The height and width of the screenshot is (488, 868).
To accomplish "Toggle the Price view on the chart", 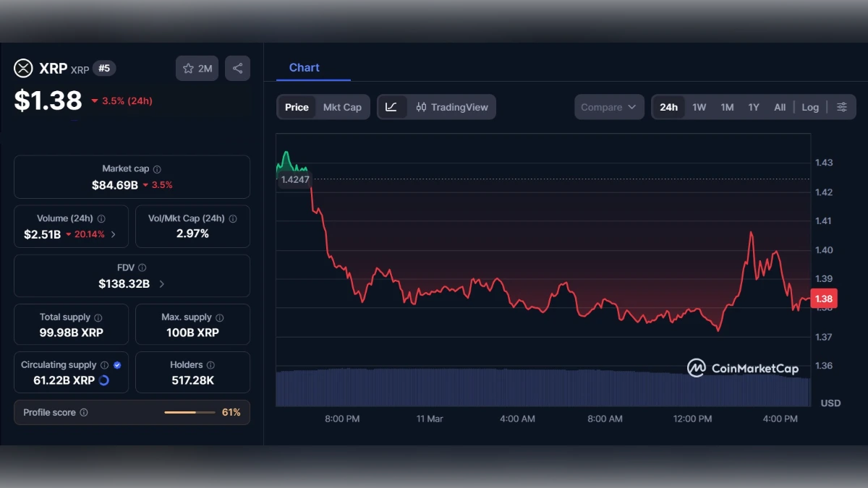I will point(297,107).
